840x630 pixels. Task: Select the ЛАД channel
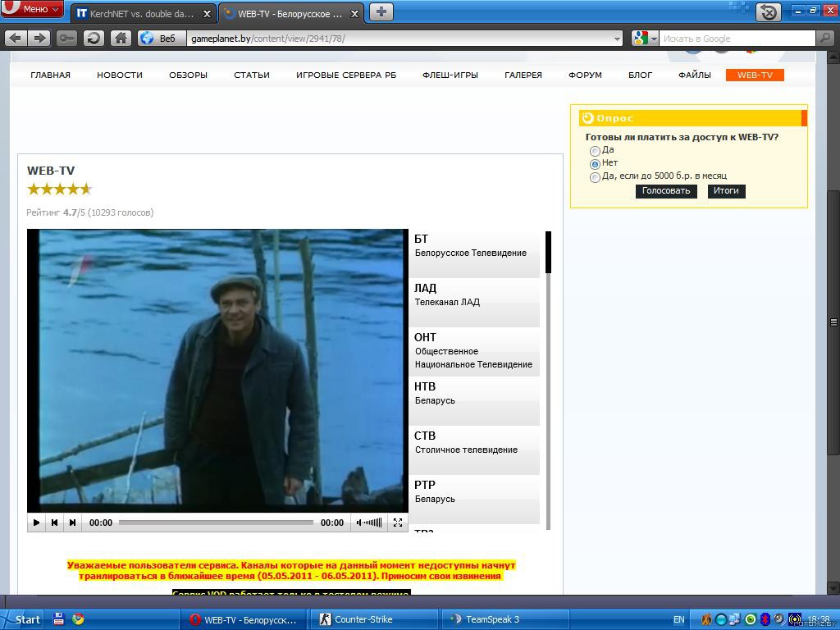(474, 303)
